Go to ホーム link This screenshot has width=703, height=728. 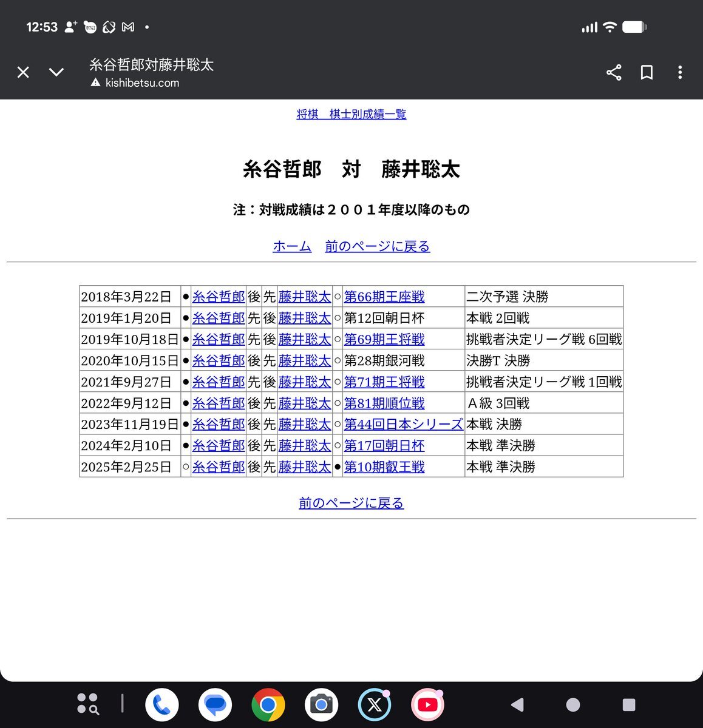pos(292,246)
